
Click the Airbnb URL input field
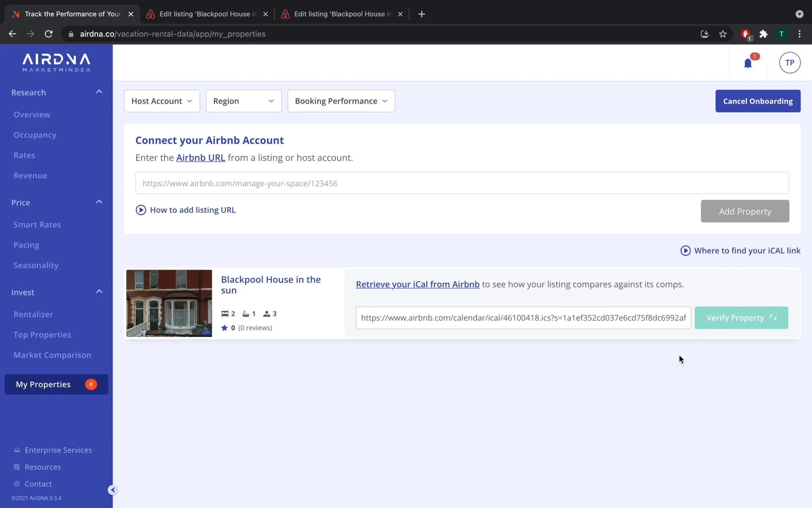click(x=462, y=183)
